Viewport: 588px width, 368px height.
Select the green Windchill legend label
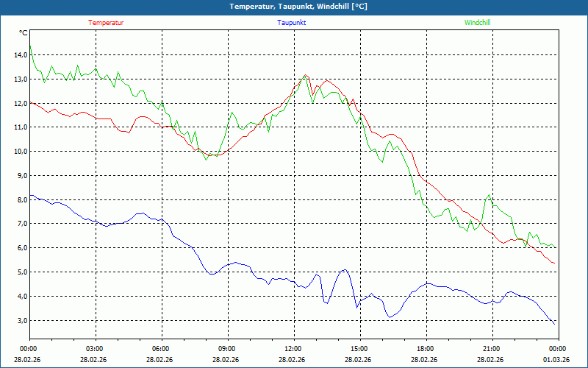477,23
